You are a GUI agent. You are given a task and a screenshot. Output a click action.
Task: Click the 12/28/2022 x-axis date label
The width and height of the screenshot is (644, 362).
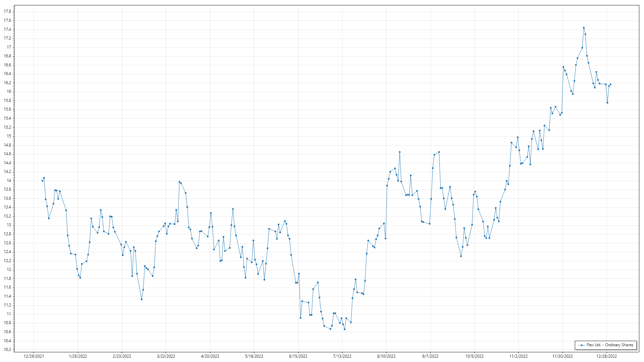[606, 356]
